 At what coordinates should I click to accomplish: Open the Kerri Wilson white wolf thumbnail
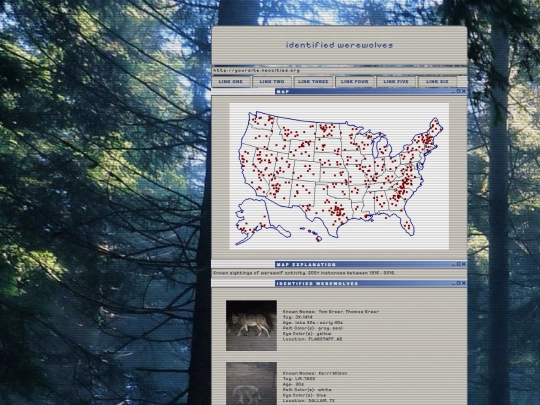tap(251, 383)
